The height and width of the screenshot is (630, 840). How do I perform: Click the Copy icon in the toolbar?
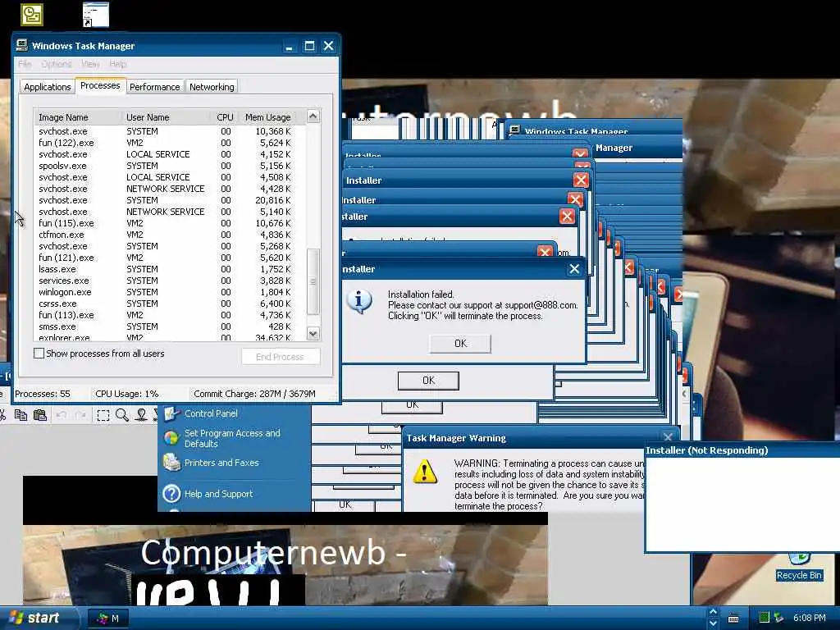click(21, 415)
